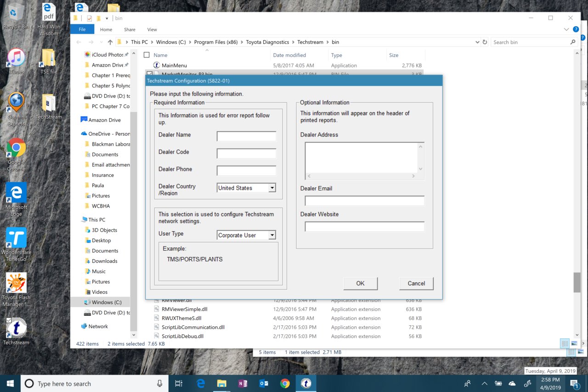Open Dealer Country/Region dropdown
Image resolution: width=588 pixels, height=392 pixels.
[x=272, y=187]
